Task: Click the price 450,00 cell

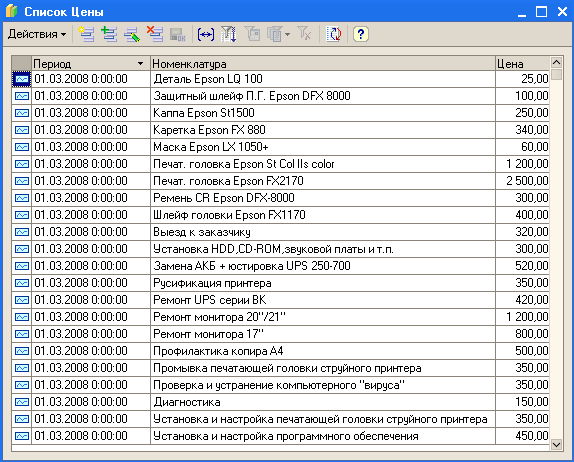Action: click(522, 436)
